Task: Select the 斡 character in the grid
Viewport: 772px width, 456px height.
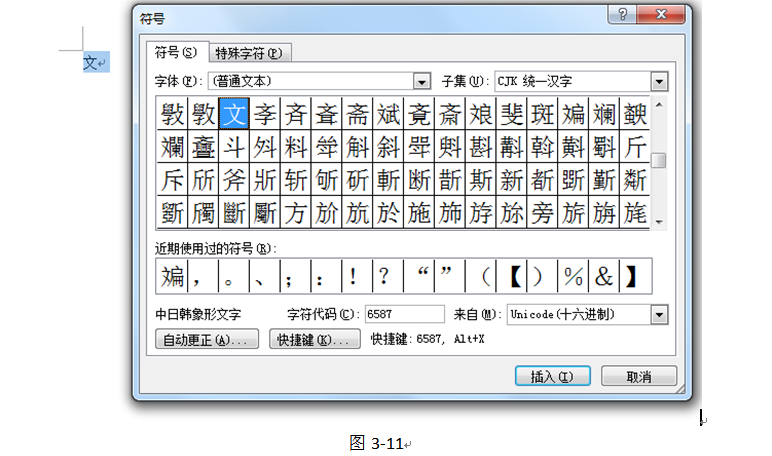Action: (x=542, y=147)
